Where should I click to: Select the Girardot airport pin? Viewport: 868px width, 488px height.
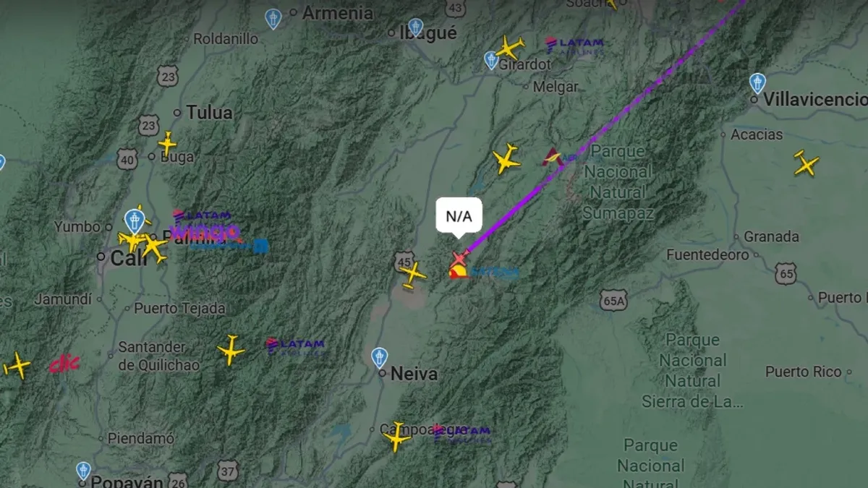pyautogui.click(x=490, y=61)
